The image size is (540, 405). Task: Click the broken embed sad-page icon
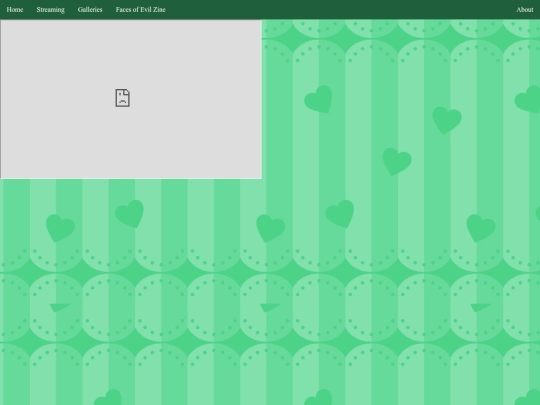(x=123, y=98)
